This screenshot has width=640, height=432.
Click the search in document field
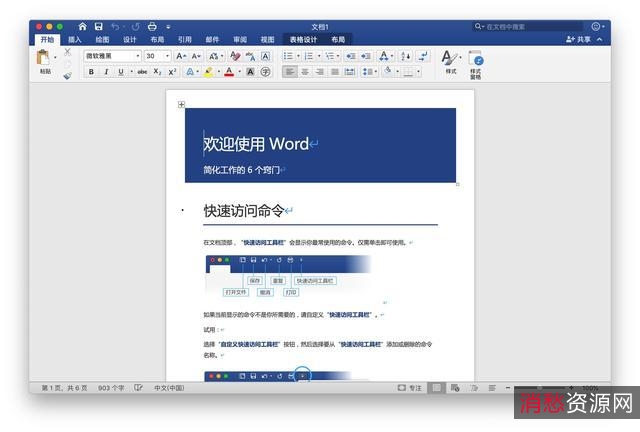[527, 27]
